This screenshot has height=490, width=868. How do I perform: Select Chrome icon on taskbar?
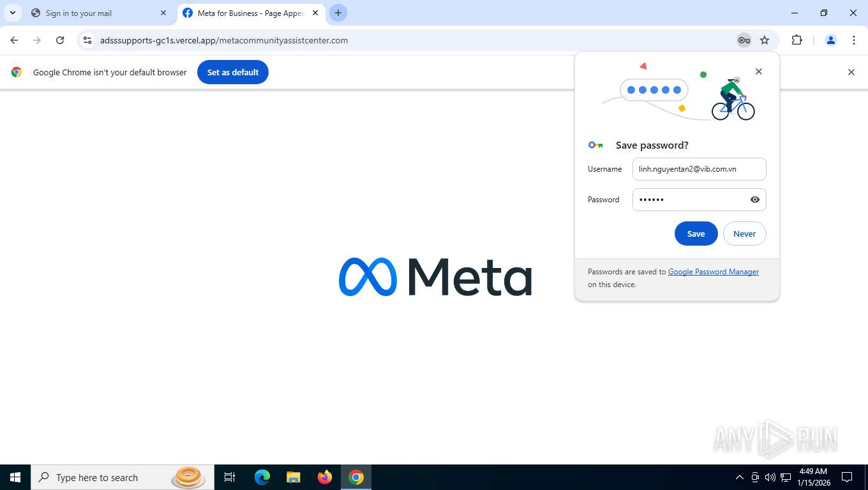[x=356, y=477]
